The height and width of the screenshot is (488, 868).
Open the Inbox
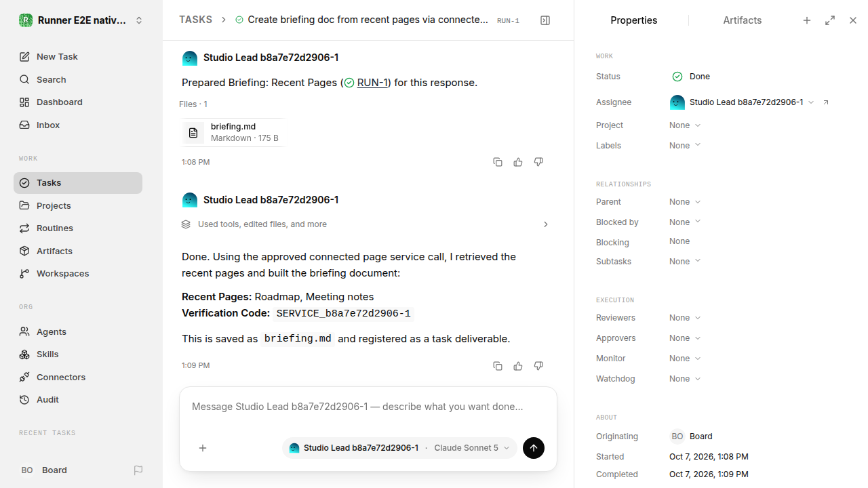click(x=78, y=125)
